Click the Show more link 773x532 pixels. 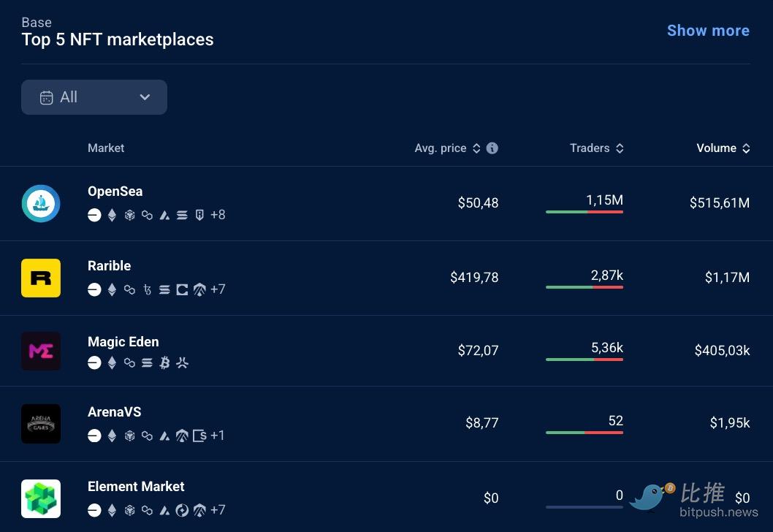[708, 31]
